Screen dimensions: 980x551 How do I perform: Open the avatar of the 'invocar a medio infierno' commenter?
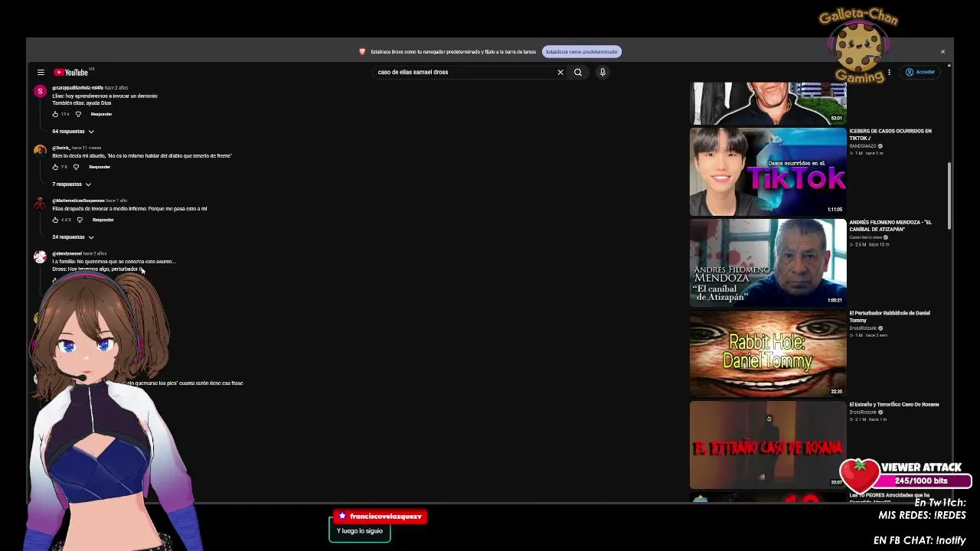[40, 204]
